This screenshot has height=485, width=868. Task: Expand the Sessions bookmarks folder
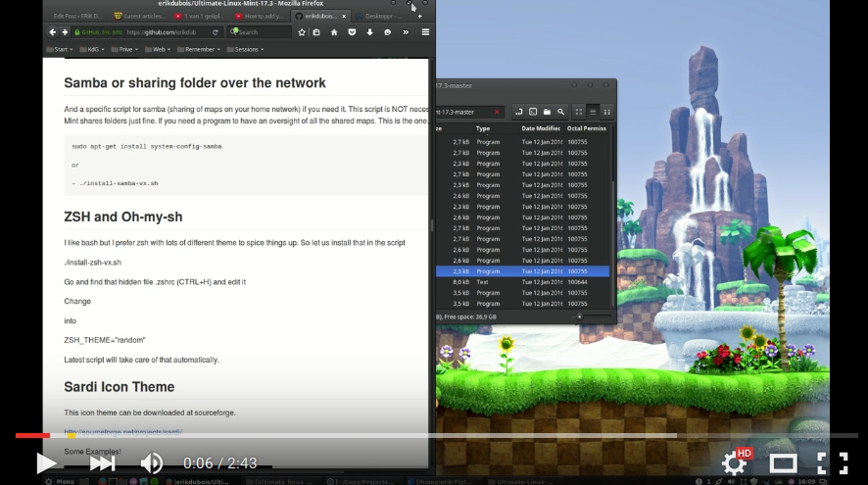(245, 49)
